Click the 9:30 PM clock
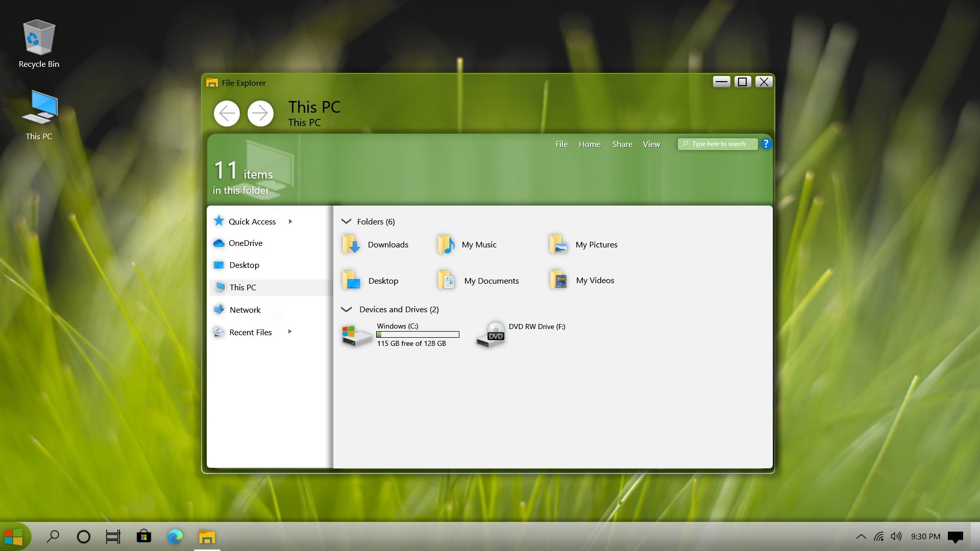The width and height of the screenshot is (980, 551). point(925,536)
